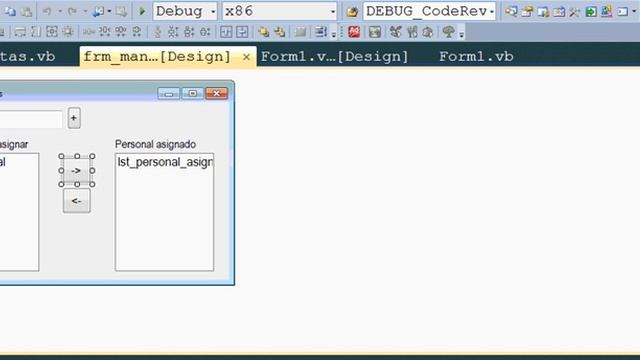The height and width of the screenshot is (360, 640).
Task: Switch to the Form1.v...[Design] tab
Action: 334,56
